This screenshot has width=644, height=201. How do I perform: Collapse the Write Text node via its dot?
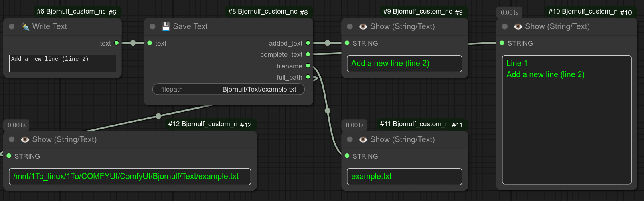pos(12,27)
